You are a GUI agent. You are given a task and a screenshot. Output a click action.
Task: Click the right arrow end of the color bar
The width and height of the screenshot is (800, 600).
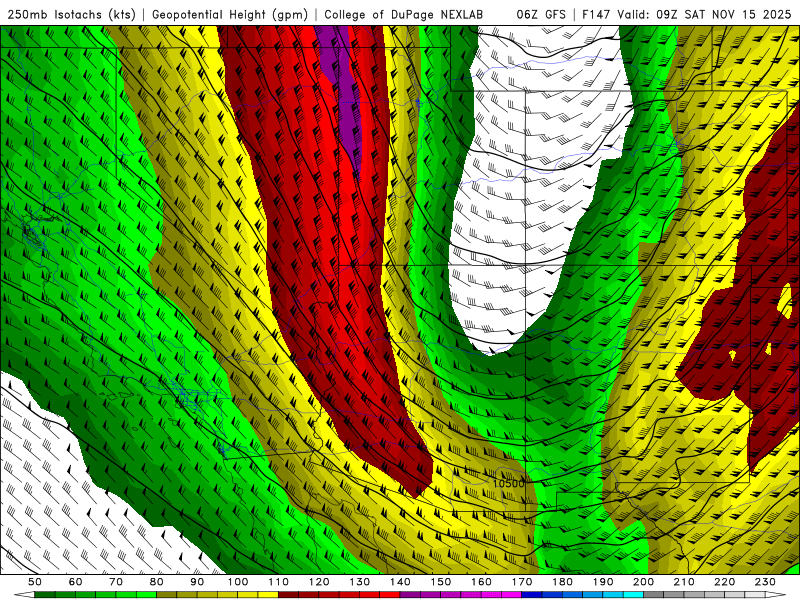coord(776,595)
